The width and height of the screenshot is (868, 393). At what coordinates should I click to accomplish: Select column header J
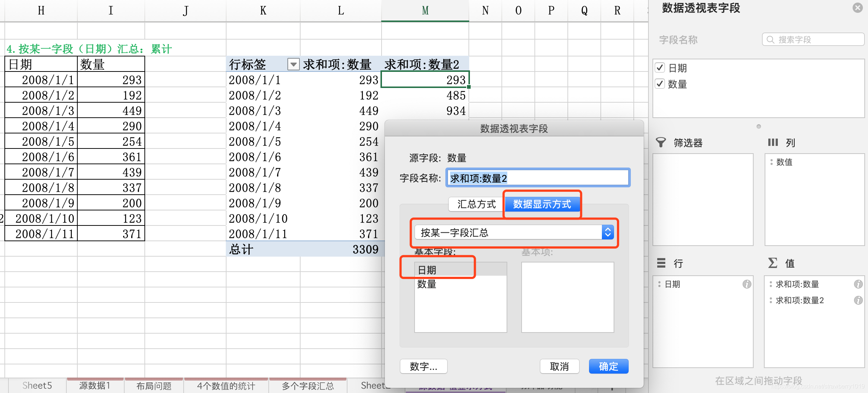[x=185, y=11]
